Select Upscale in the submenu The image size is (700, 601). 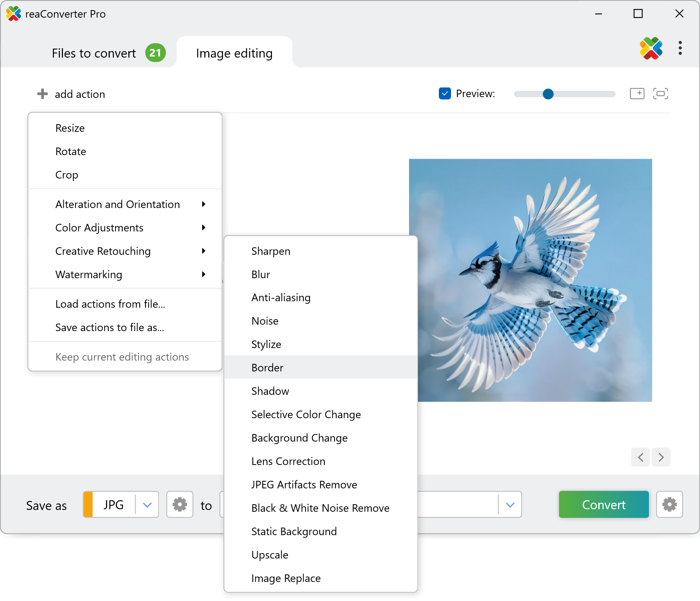pos(270,555)
